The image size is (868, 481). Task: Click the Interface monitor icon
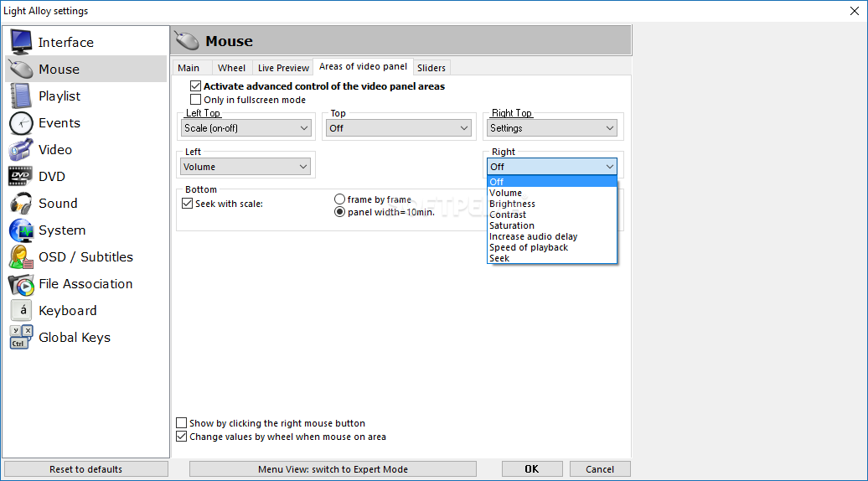click(x=21, y=42)
